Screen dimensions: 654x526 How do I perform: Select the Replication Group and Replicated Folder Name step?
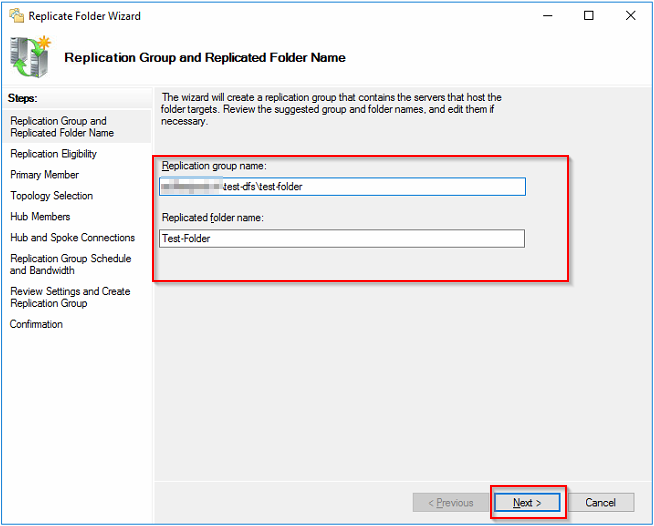pyautogui.click(x=60, y=127)
